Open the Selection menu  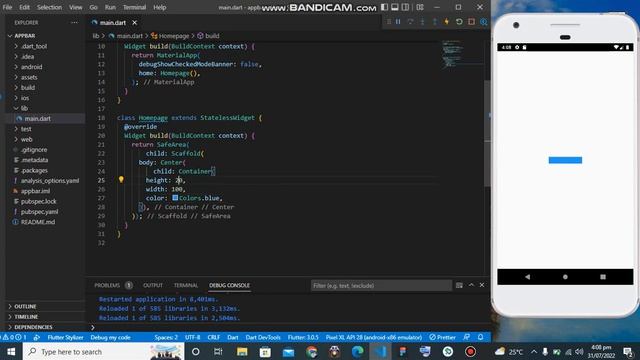click(49, 7)
